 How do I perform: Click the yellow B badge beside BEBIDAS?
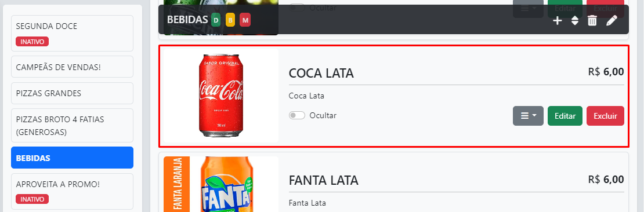(230, 20)
